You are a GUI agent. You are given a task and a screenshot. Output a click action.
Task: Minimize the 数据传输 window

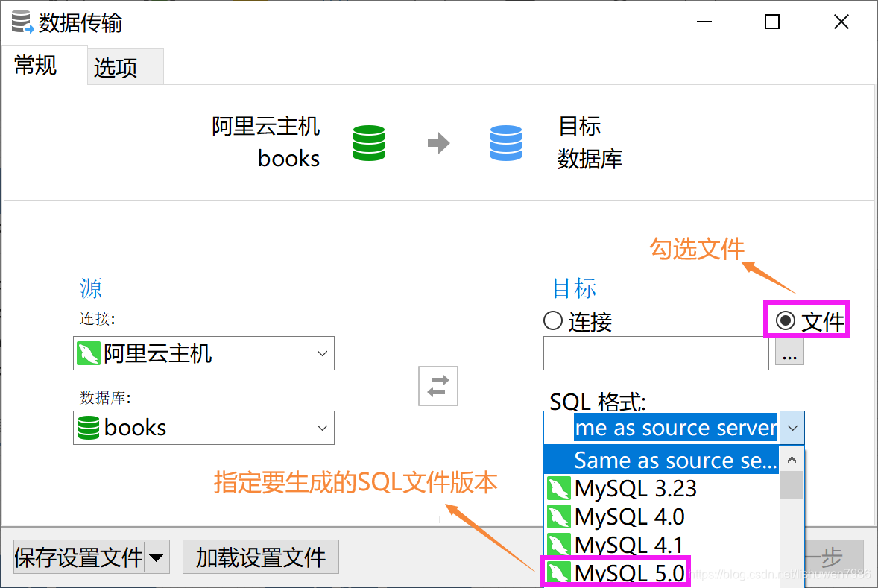[x=704, y=22]
